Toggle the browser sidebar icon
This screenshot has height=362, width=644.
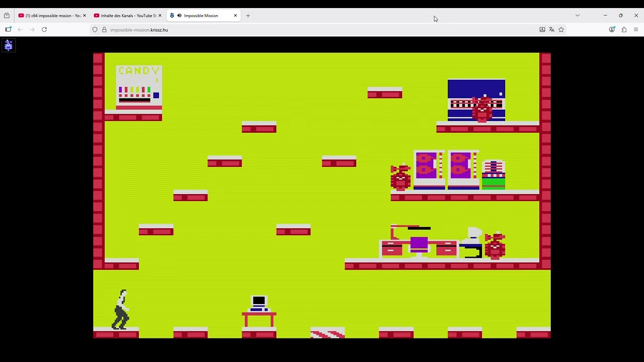[8, 30]
